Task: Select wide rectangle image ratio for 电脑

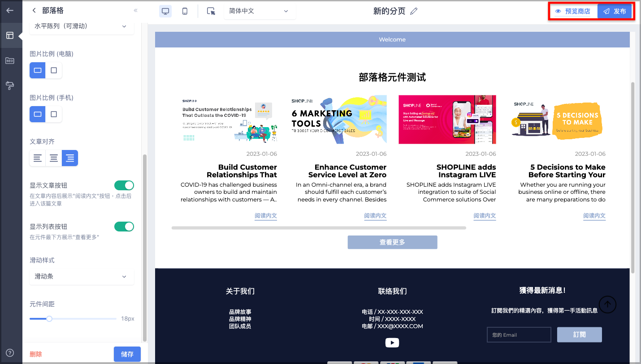Action: [38, 70]
